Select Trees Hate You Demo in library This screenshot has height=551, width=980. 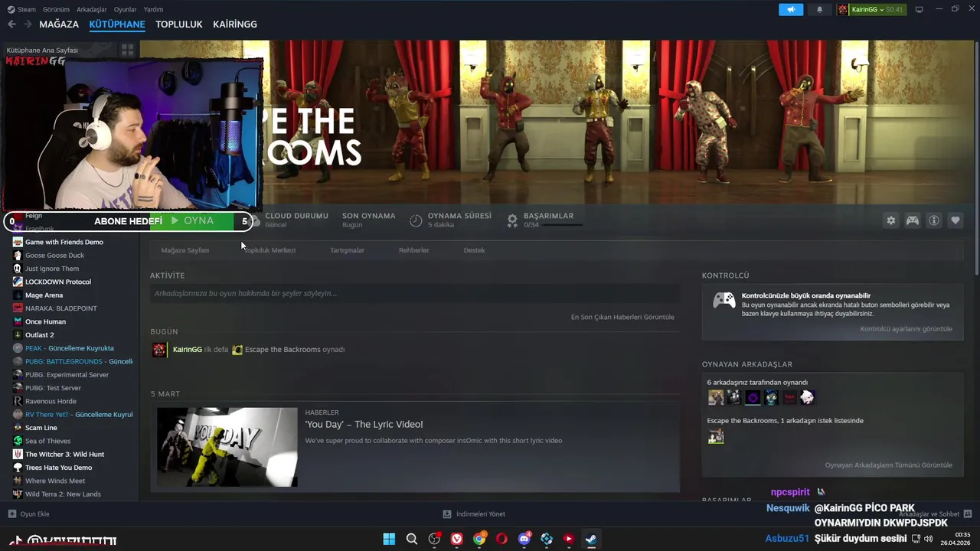58,468
